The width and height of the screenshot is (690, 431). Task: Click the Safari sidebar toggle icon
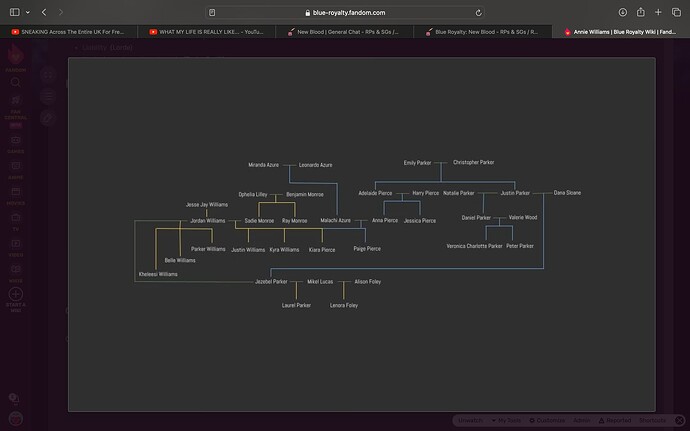(x=12, y=12)
